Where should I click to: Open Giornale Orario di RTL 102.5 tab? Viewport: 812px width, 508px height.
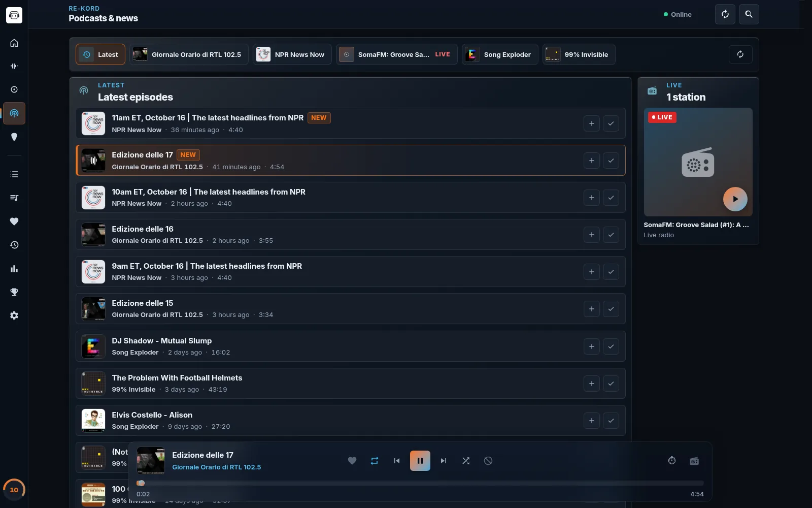(189, 54)
